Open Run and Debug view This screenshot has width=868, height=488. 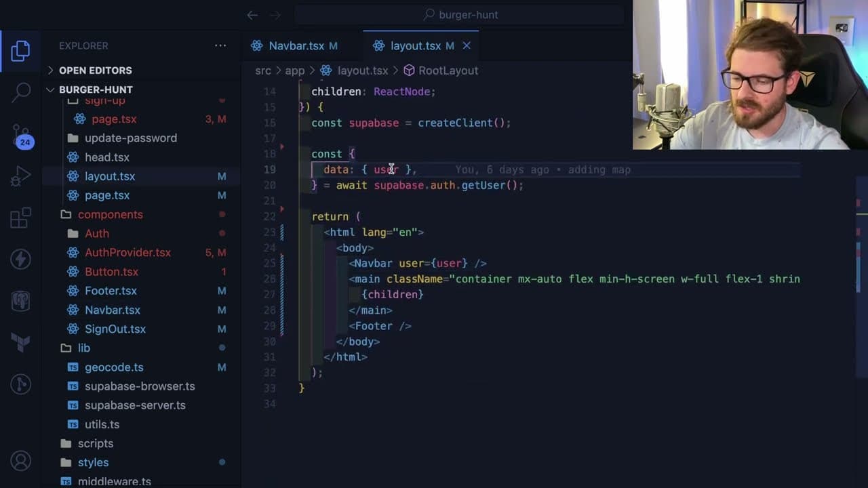pos(21,176)
